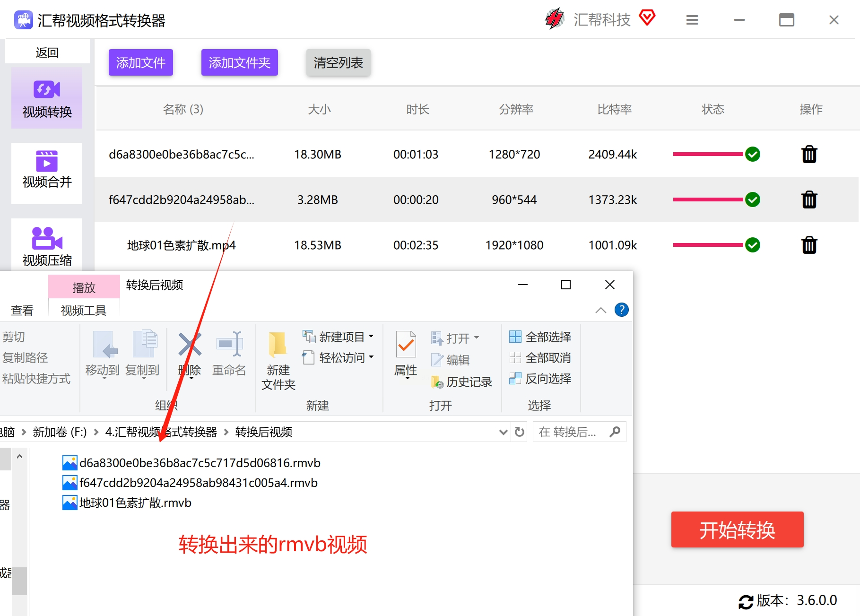Open address bar history dropdown chevron
860x616 pixels.
coord(503,432)
